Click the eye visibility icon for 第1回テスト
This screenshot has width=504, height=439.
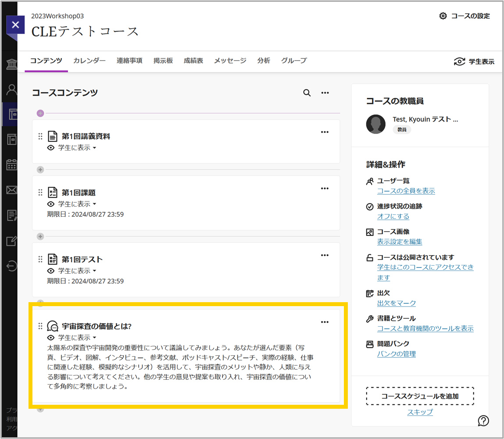(51, 271)
